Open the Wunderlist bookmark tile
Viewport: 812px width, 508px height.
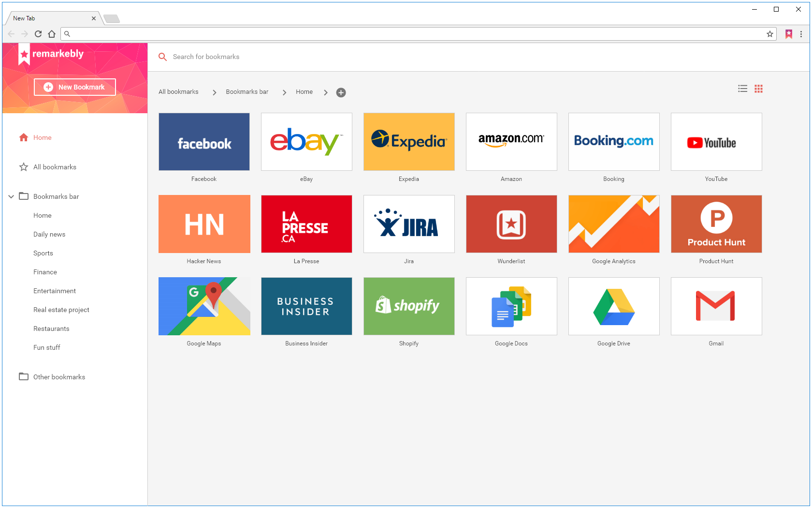511,224
